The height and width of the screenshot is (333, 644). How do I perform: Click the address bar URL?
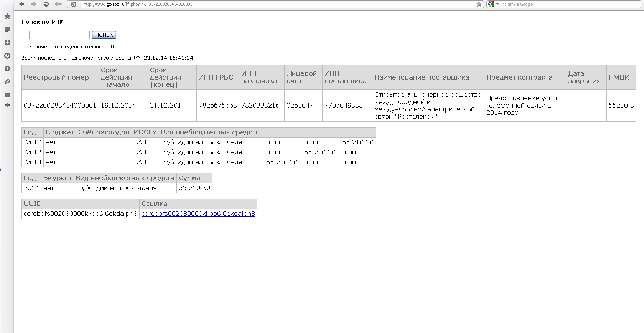138,4
